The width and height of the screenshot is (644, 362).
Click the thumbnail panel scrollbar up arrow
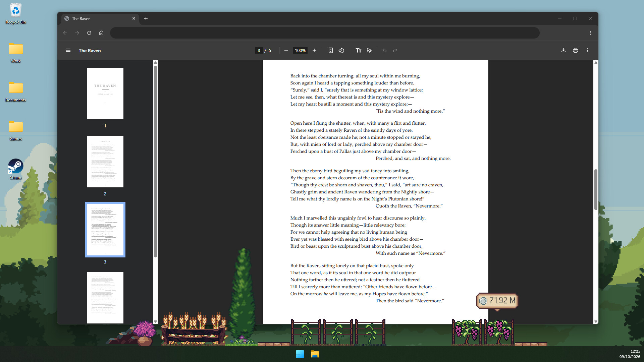(155, 62)
